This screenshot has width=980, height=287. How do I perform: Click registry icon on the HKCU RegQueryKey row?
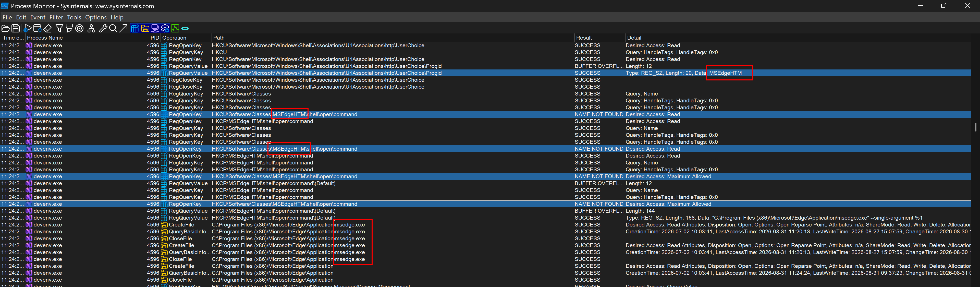point(164,53)
